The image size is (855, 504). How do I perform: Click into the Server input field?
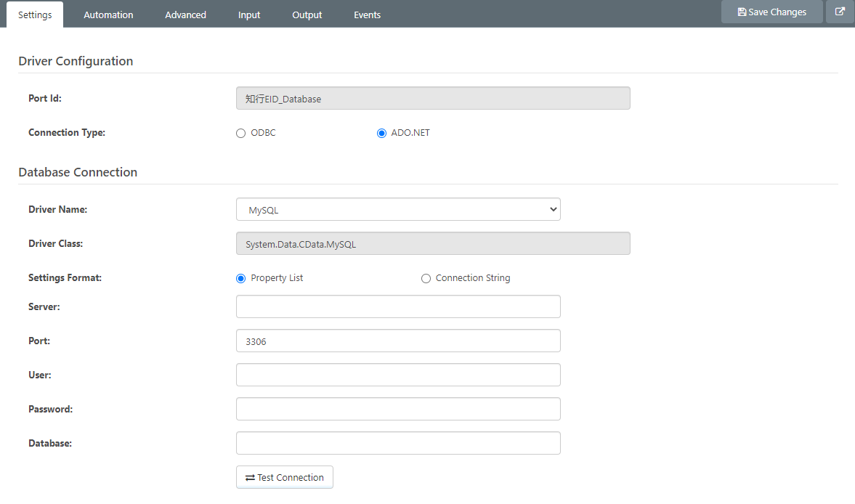click(398, 306)
